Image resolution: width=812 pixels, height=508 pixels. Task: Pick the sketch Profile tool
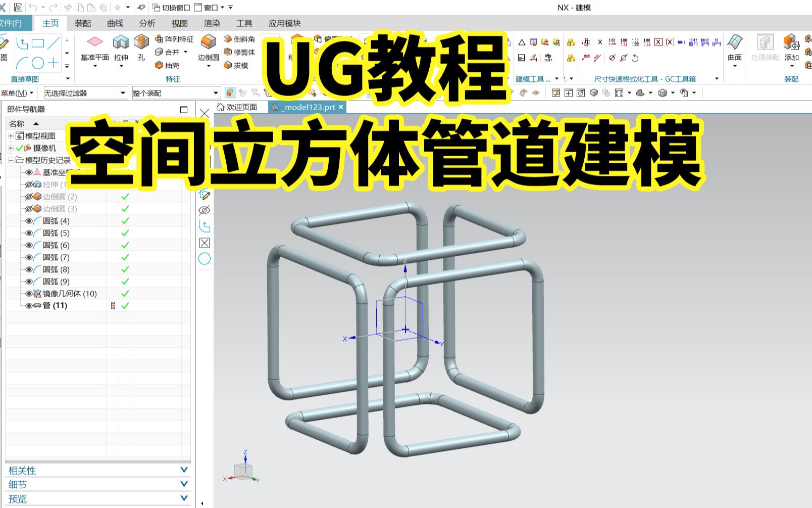(x=22, y=43)
